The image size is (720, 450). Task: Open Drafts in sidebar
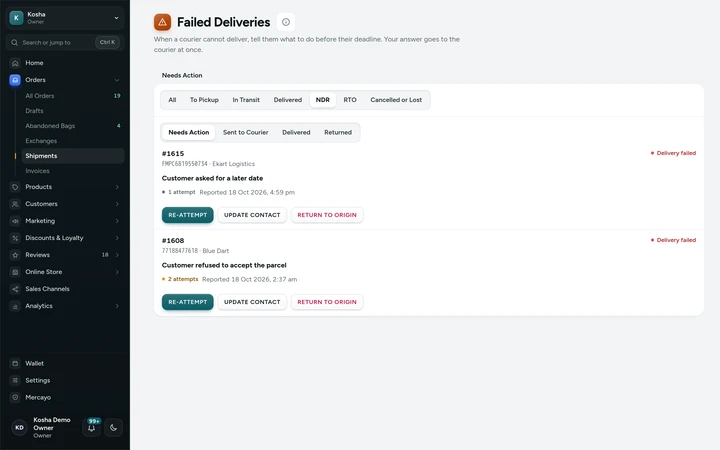click(x=72, y=111)
